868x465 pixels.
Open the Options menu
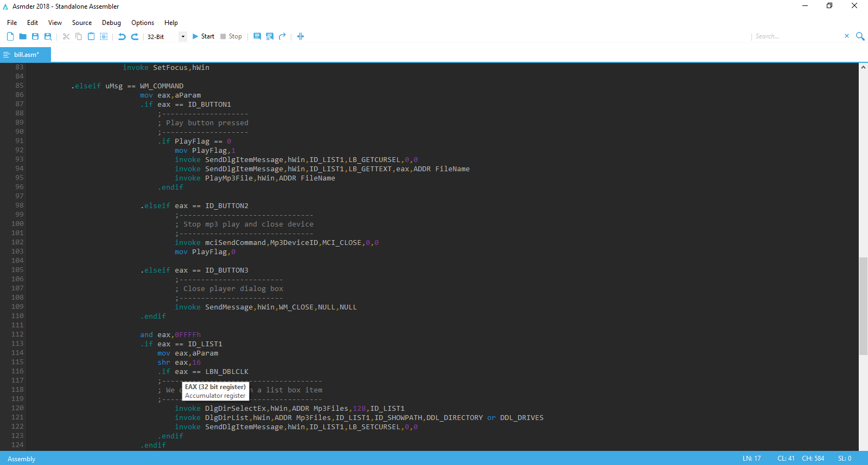[143, 23]
